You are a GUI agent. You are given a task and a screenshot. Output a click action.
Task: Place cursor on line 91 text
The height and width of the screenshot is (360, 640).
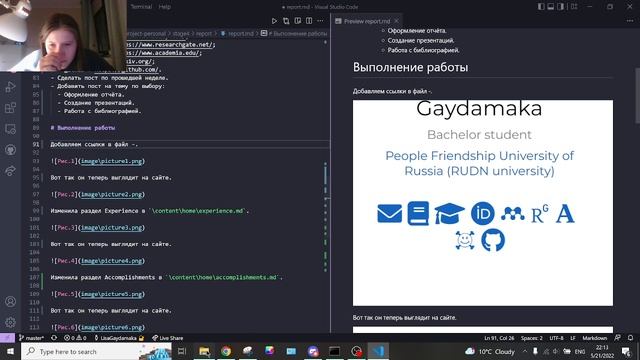94,144
